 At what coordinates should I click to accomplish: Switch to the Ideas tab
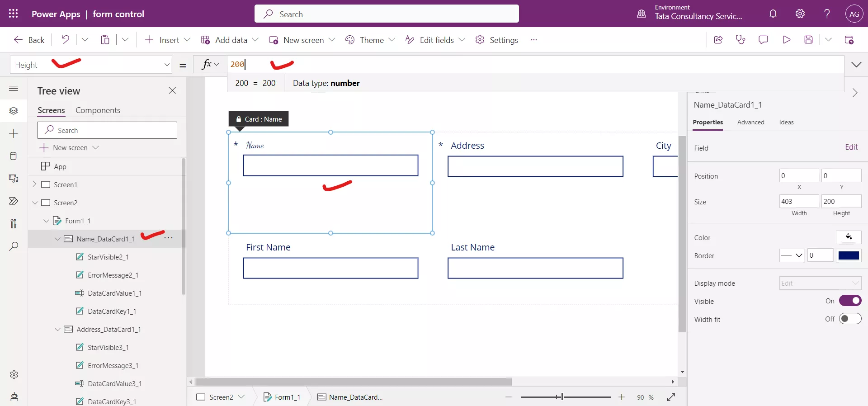coord(786,122)
